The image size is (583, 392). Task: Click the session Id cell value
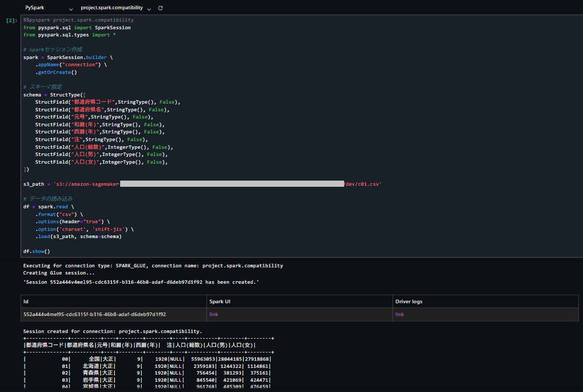(95, 315)
